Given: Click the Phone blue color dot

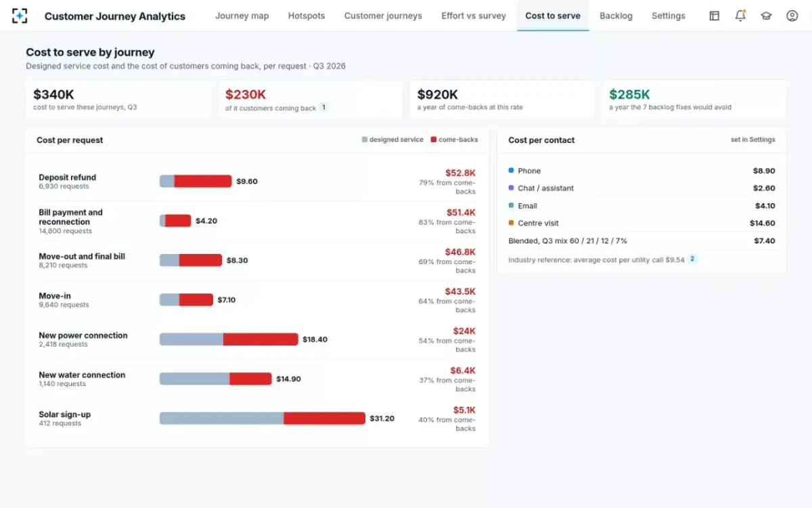Looking at the screenshot, I should click(511, 171).
